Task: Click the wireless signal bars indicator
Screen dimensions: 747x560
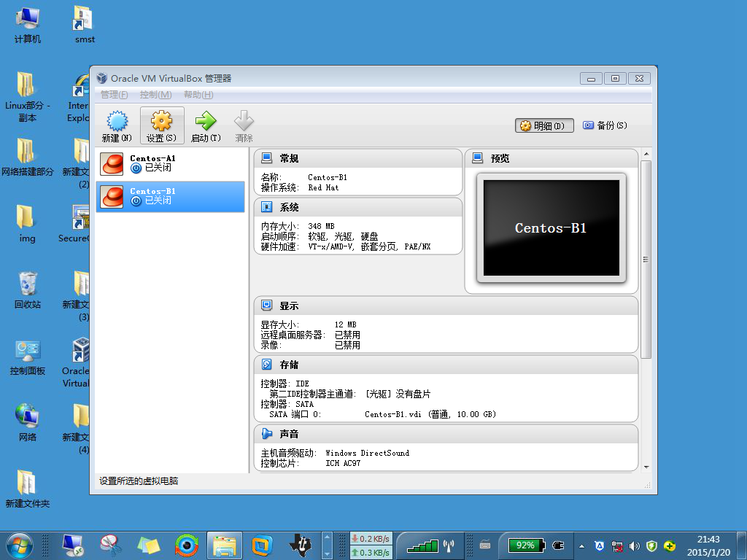Action: [x=422, y=545]
